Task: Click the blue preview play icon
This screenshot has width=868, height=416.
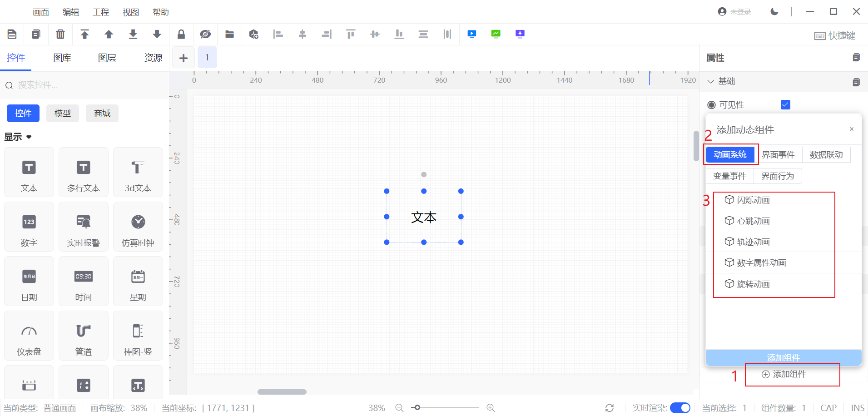Action: pyautogui.click(x=471, y=34)
